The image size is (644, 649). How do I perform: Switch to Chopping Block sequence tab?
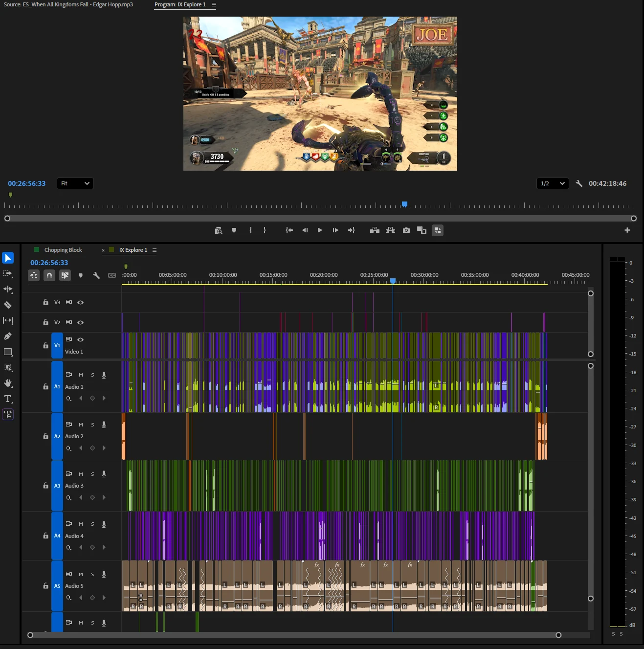click(63, 250)
